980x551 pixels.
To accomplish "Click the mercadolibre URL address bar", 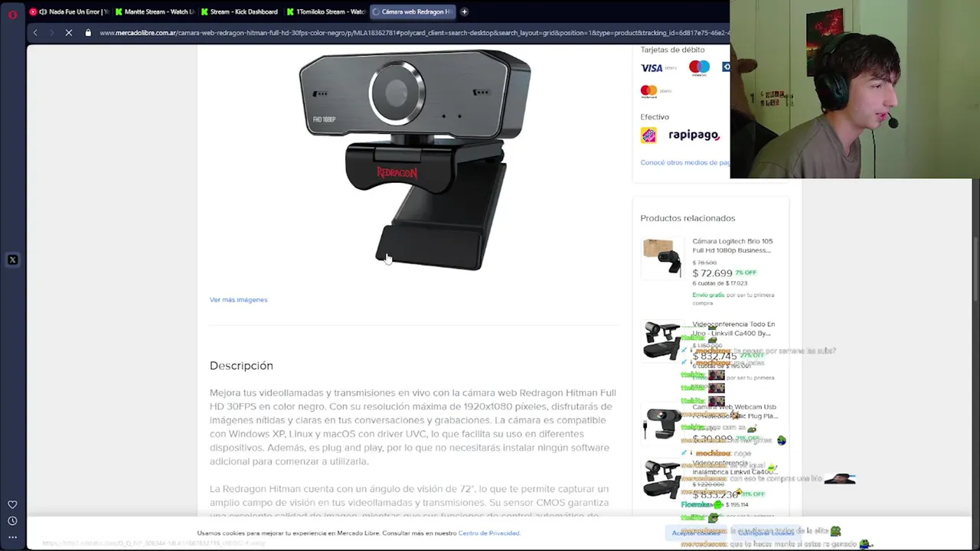I will coord(413,33).
